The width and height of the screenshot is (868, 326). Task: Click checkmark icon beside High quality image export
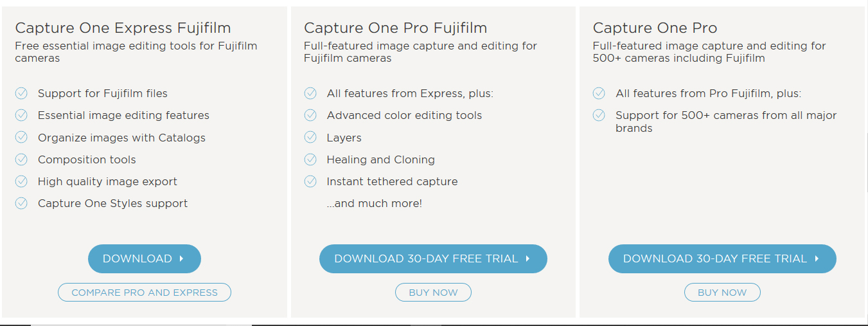tap(21, 181)
